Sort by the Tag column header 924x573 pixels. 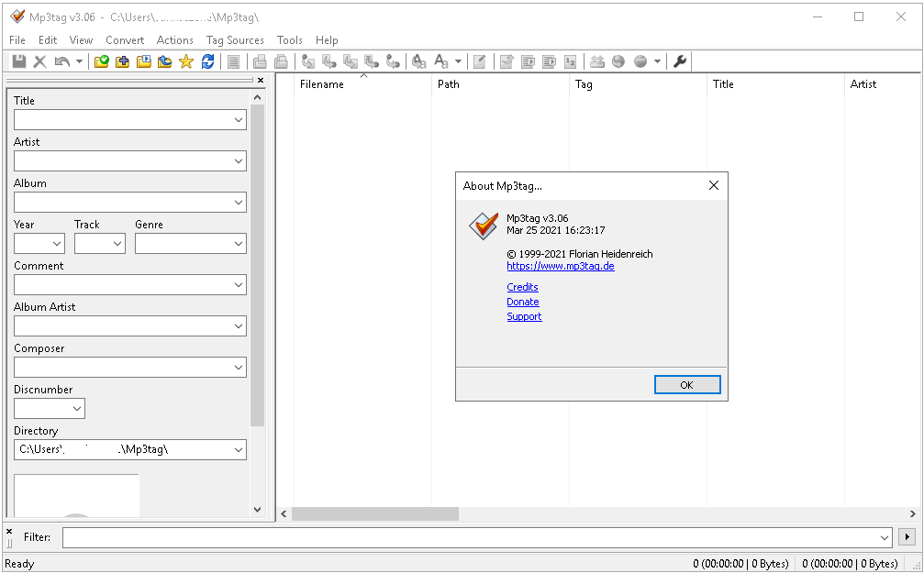[638, 84]
